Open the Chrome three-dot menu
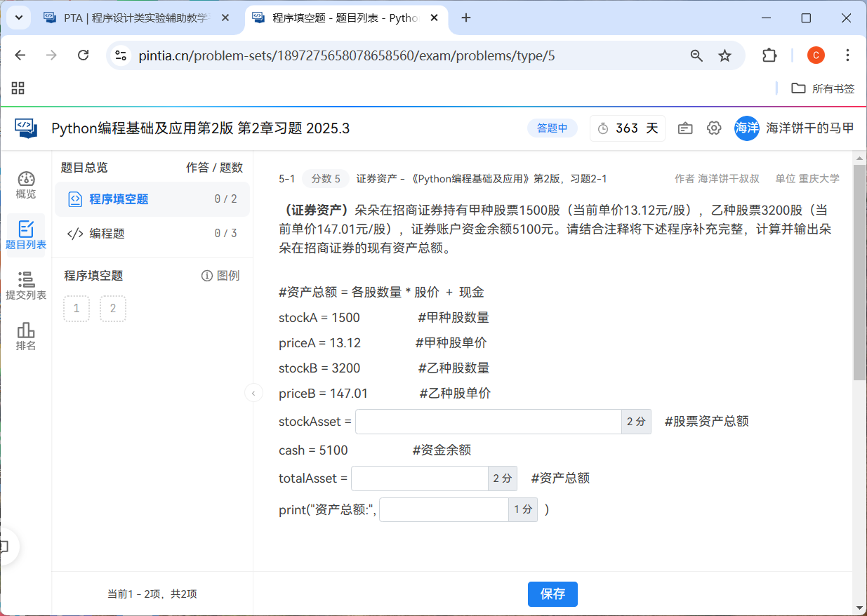 click(847, 55)
